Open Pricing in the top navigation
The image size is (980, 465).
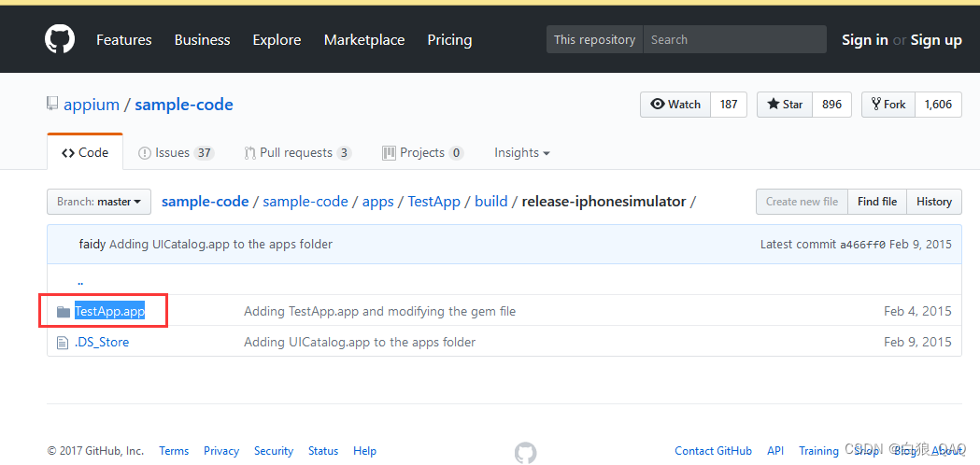(449, 40)
